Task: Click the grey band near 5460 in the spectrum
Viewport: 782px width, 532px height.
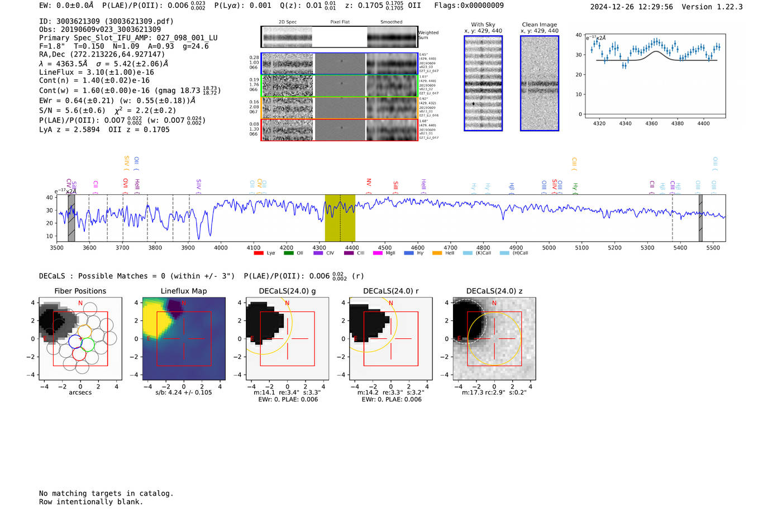Action: tap(700, 218)
